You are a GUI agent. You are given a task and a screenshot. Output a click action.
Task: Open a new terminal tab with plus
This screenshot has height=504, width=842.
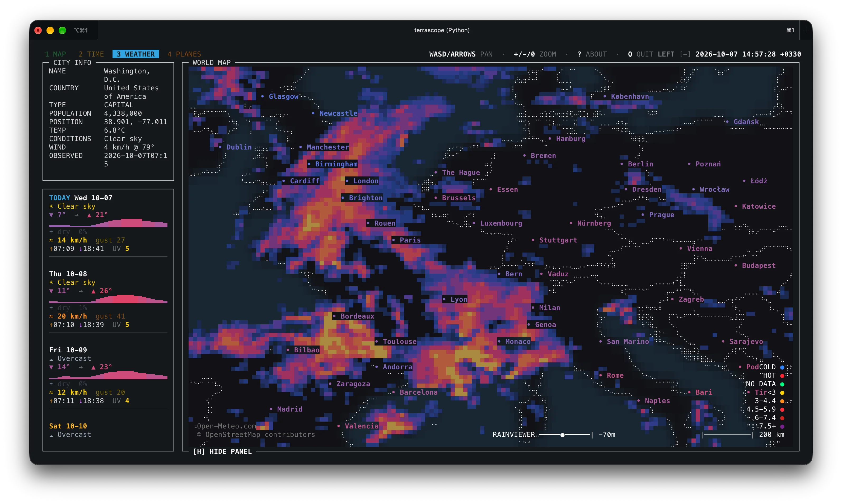[806, 30]
